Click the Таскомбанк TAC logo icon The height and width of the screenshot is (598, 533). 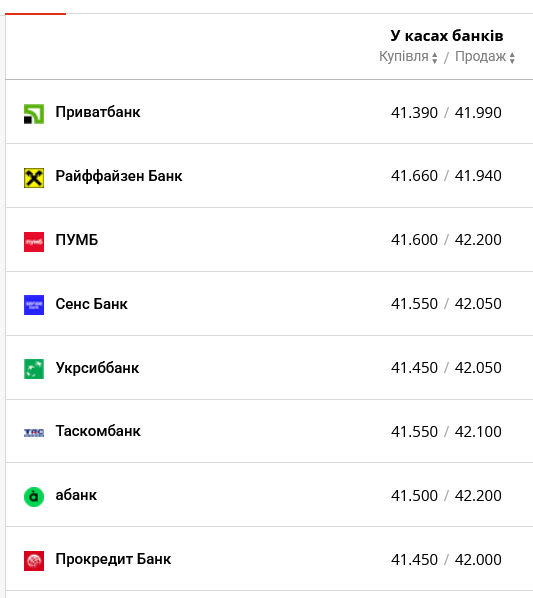[34, 432]
